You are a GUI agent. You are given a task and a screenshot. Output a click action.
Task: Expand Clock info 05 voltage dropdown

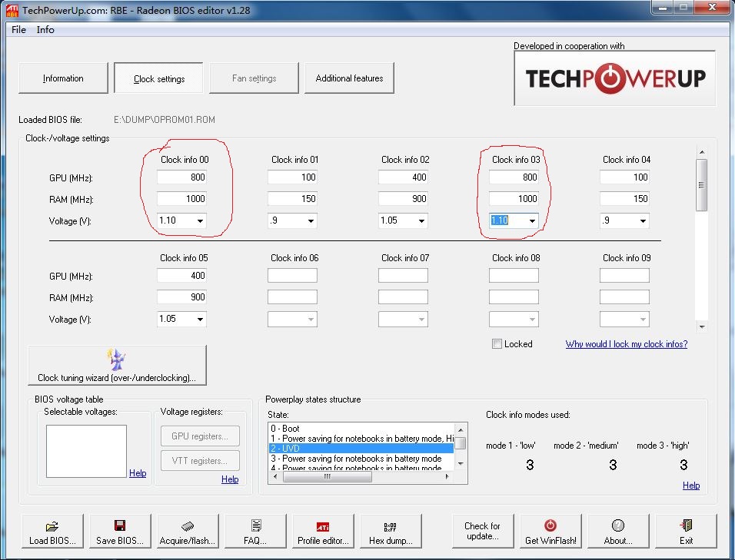pos(200,320)
